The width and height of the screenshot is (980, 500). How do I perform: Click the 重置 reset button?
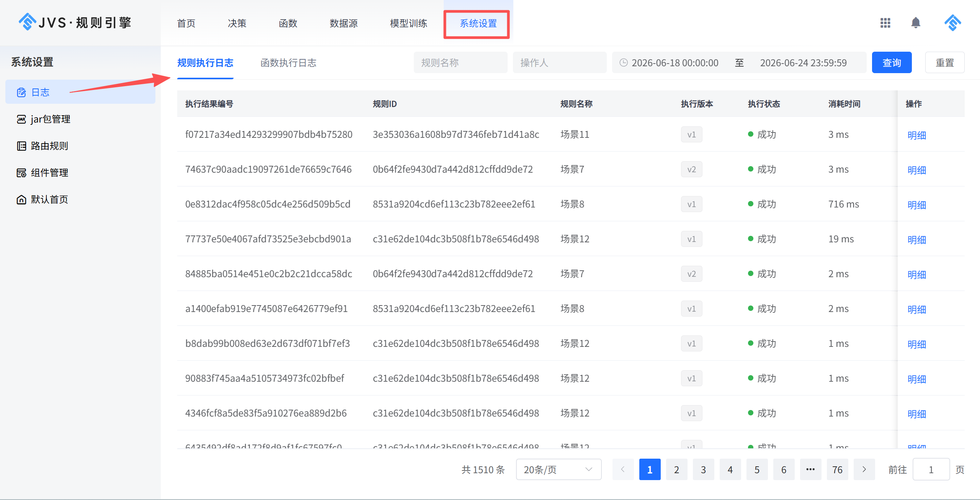coord(945,62)
